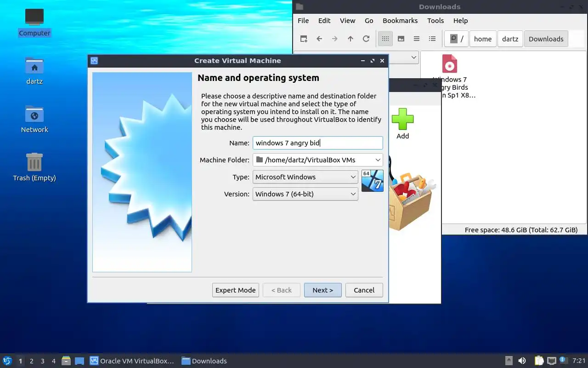Open the View menu in Downloads window
588x368 pixels.
coord(348,20)
